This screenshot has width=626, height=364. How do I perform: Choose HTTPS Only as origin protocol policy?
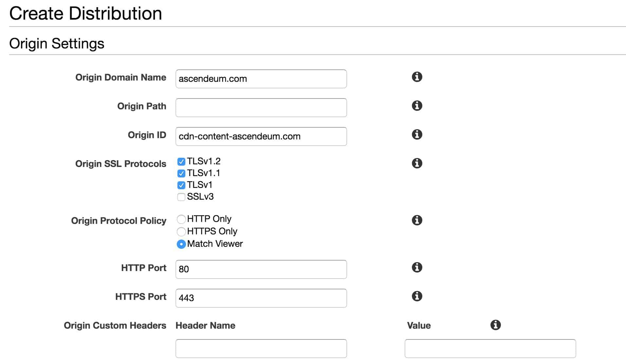coord(181,231)
